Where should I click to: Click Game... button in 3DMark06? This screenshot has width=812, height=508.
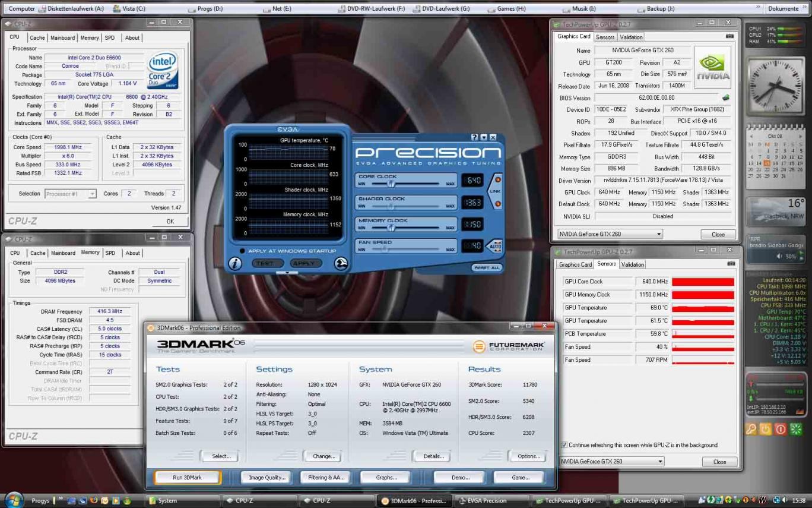(x=520, y=478)
